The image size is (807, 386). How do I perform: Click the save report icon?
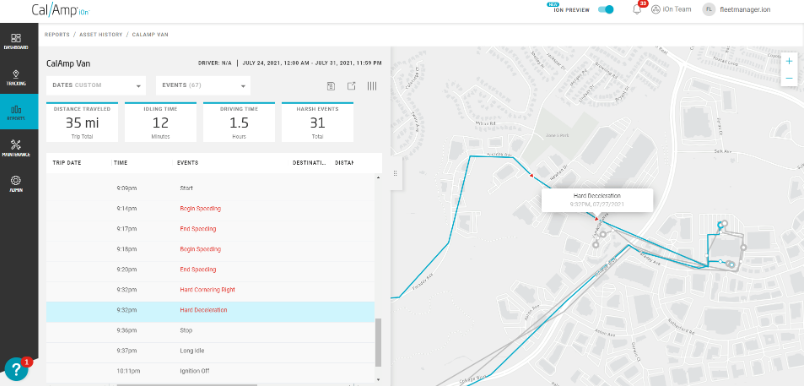[331, 86]
